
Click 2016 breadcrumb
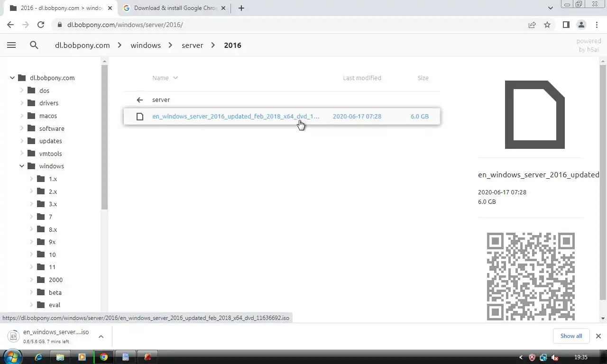[x=232, y=45]
